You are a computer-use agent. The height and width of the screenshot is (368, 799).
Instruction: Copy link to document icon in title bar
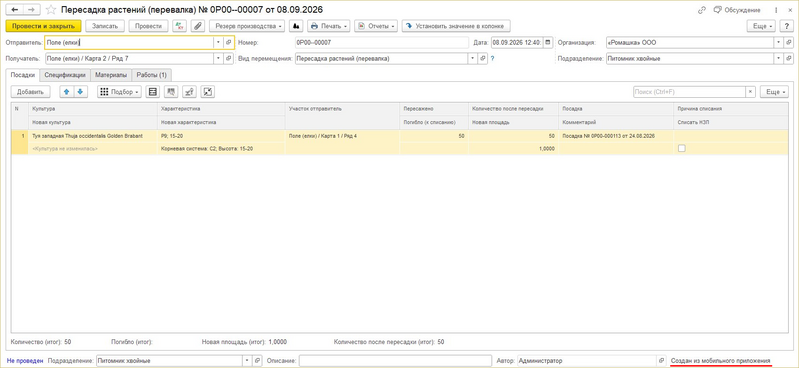point(702,10)
